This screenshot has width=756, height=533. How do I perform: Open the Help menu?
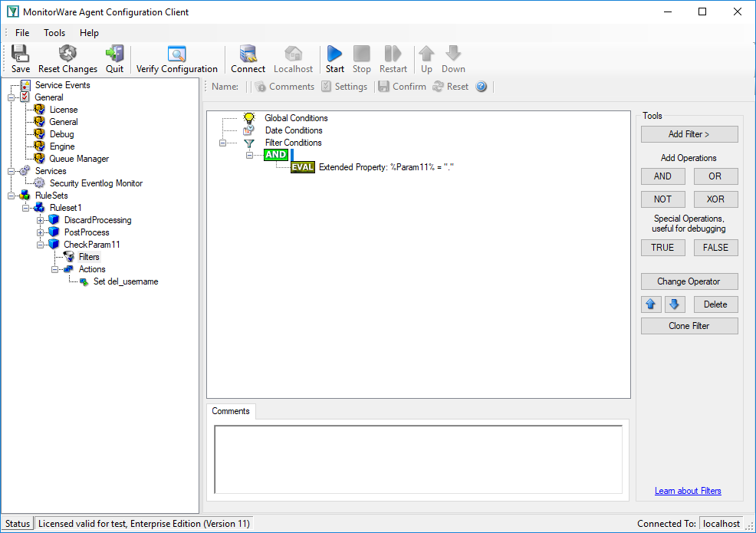click(89, 33)
